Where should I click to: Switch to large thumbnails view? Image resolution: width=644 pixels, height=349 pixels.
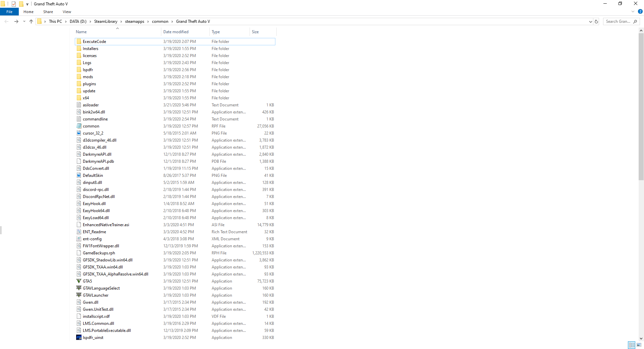click(639, 345)
